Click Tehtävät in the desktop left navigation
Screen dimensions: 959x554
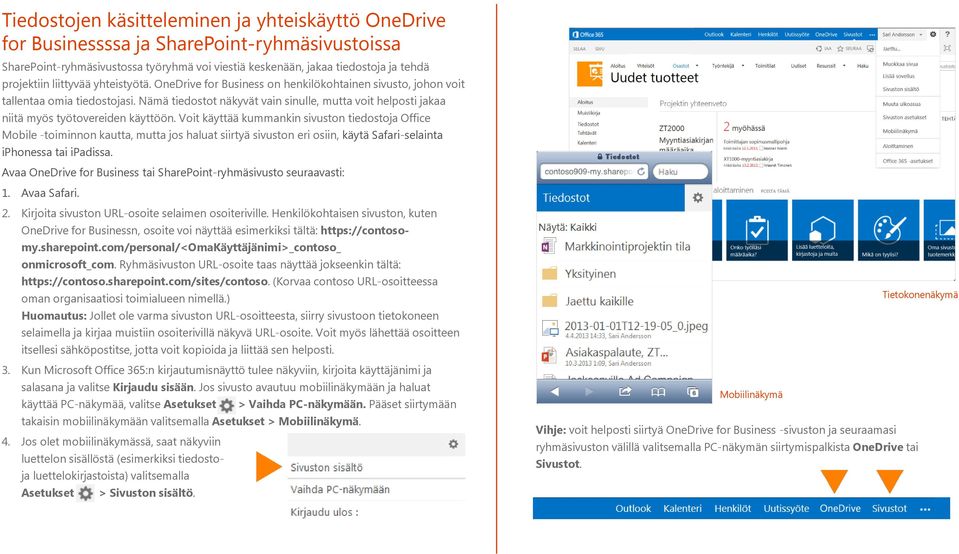(x=587, y=133)
